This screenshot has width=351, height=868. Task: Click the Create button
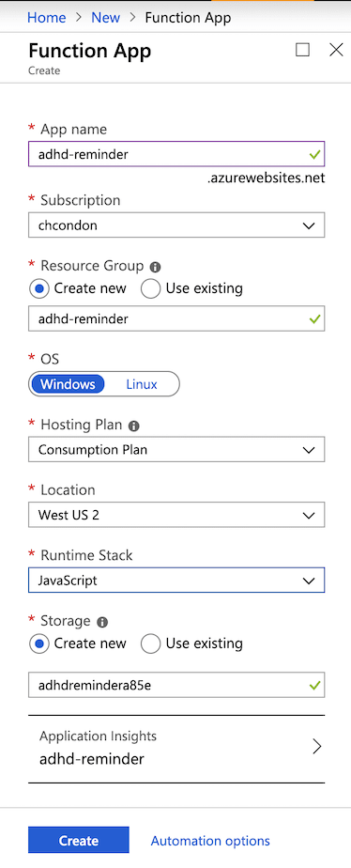(x=79, y=841)
